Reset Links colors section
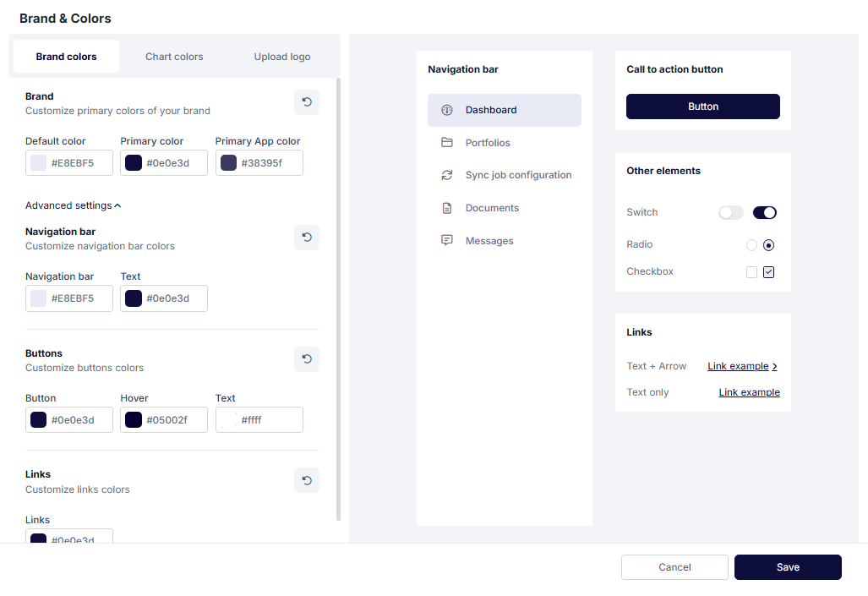Screen dimensions: 868x596 click(307, 480)
